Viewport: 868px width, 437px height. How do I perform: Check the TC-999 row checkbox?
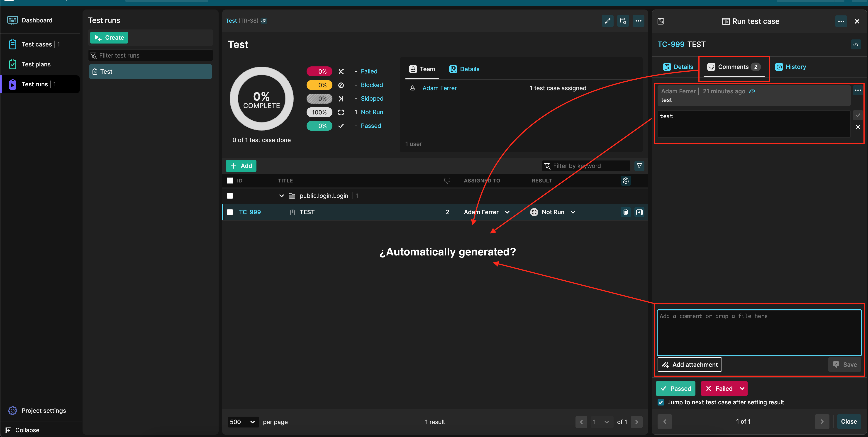[230, 212]
